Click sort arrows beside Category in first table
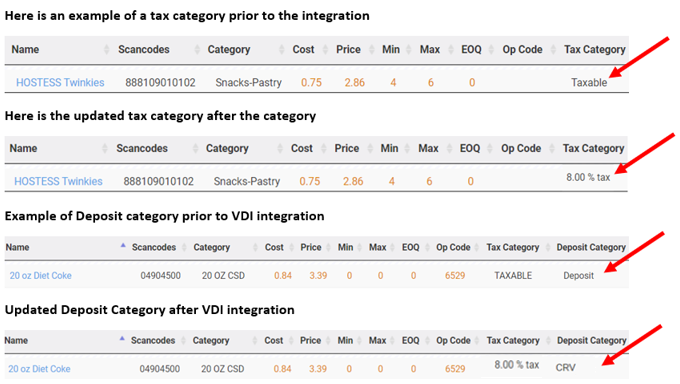680x384 pixels. [281, 49]
